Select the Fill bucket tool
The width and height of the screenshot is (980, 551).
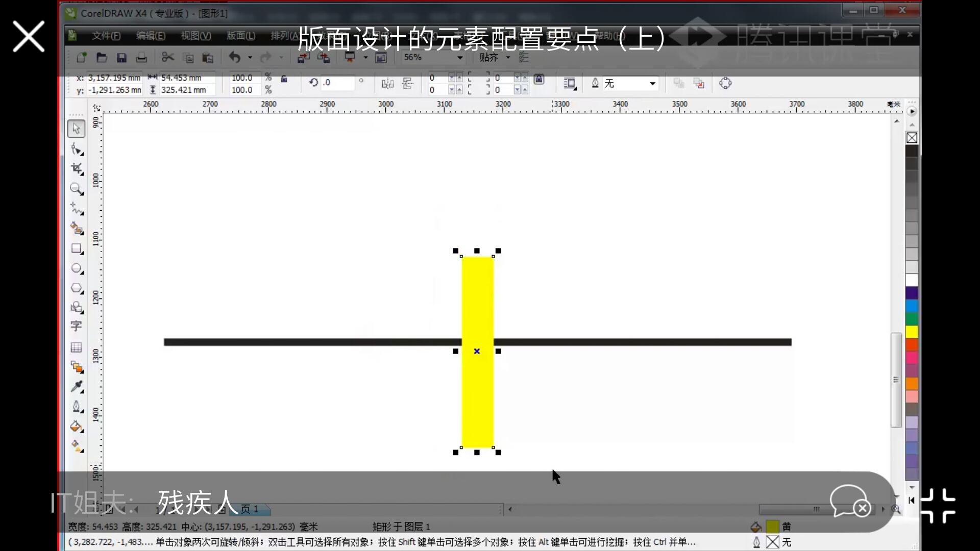coord(77,427)
